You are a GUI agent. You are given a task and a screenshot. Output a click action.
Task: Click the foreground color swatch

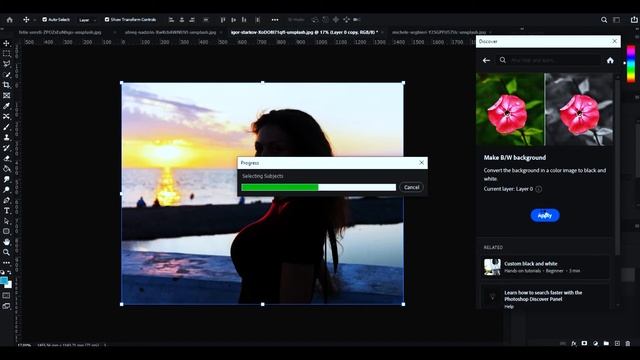4,281
